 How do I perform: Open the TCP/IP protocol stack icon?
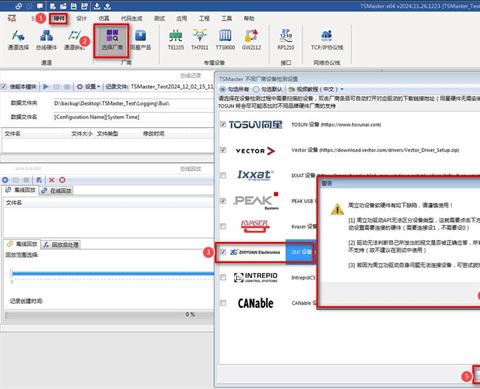point(327,40)
